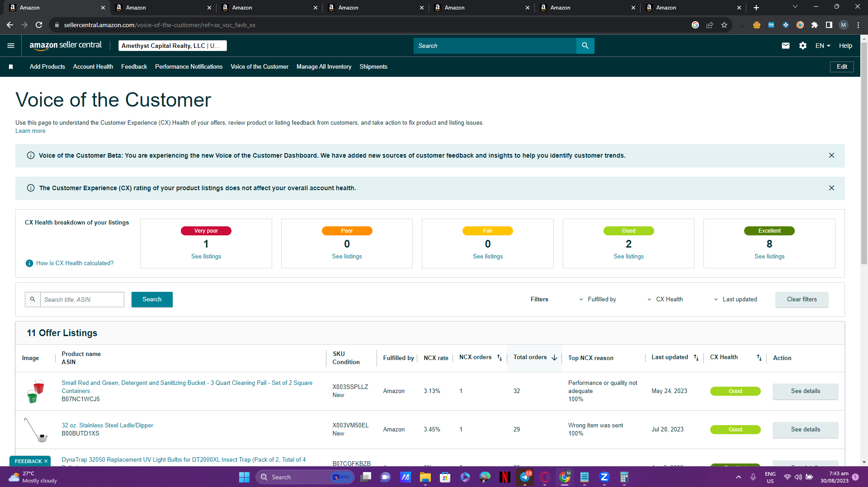Screen dimensions: 868x487
Task: Click the Clear filters button
Action: tap(802, 300)
